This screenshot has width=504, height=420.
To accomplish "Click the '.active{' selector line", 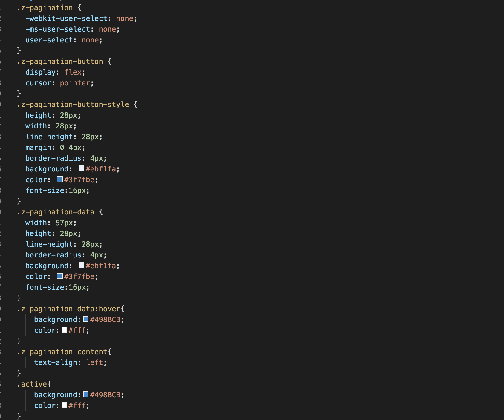I will point(34,384).
